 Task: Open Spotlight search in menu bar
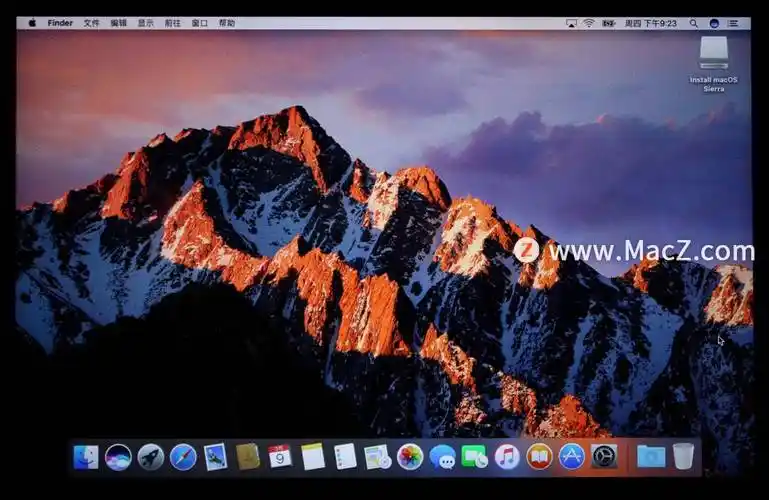pyautogui.click(x=695, y=23)
